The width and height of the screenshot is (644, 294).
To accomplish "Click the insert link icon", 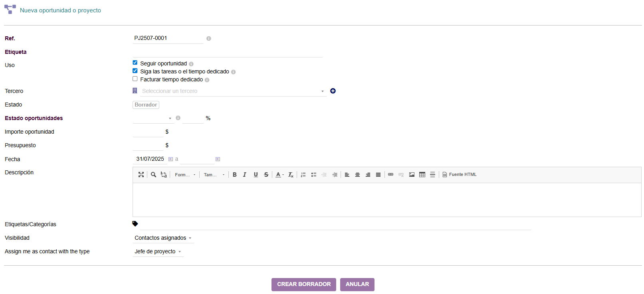I will coord(390,175).
